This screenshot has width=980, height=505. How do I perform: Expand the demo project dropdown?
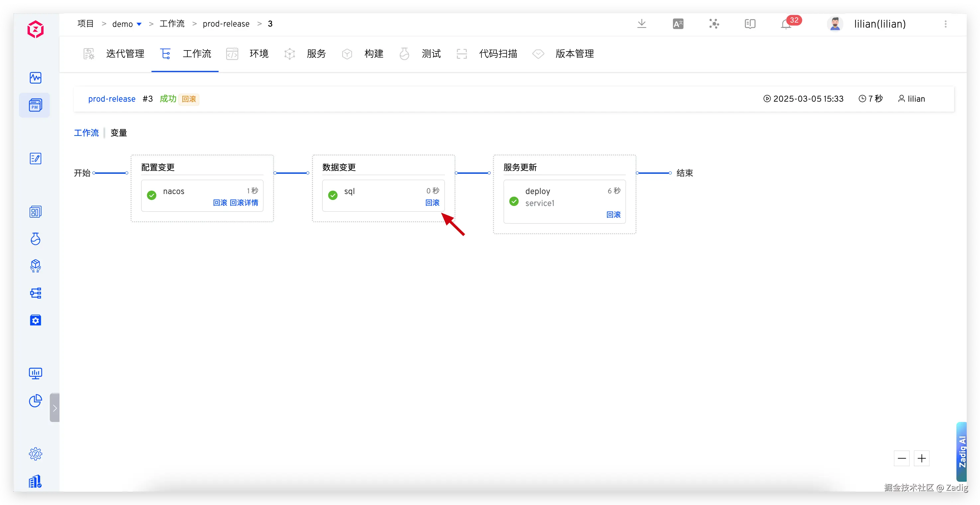click(139, 24)
